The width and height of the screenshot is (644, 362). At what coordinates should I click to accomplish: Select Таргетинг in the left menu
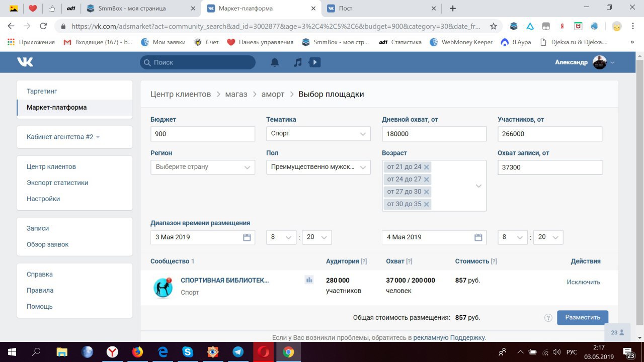pyautogui.click(x=42, y=92)
